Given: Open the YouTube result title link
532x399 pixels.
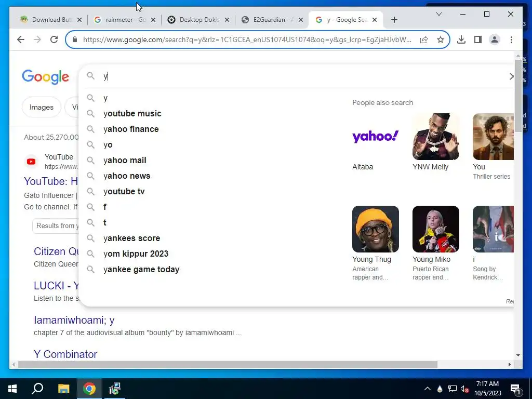Looking at the screenshot, I should tap(51, 181).
